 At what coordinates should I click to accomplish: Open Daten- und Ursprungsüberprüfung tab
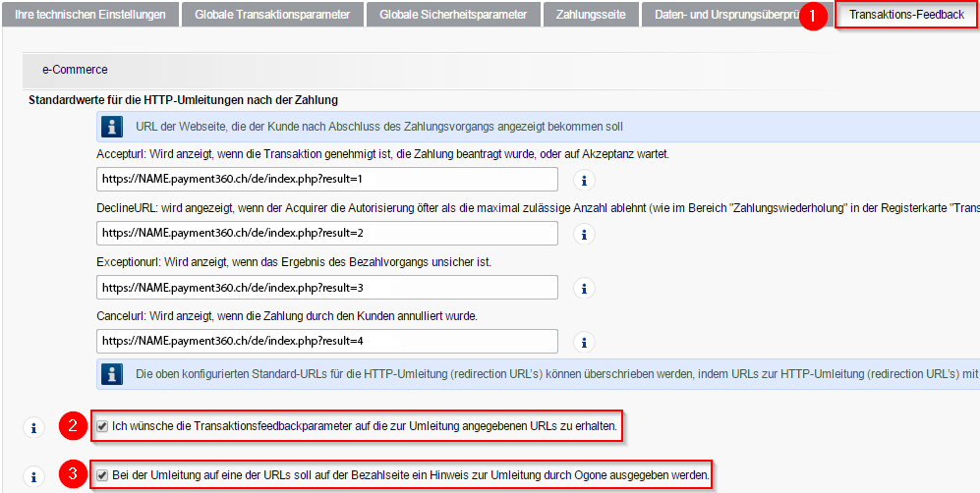[x=722, y=15]
